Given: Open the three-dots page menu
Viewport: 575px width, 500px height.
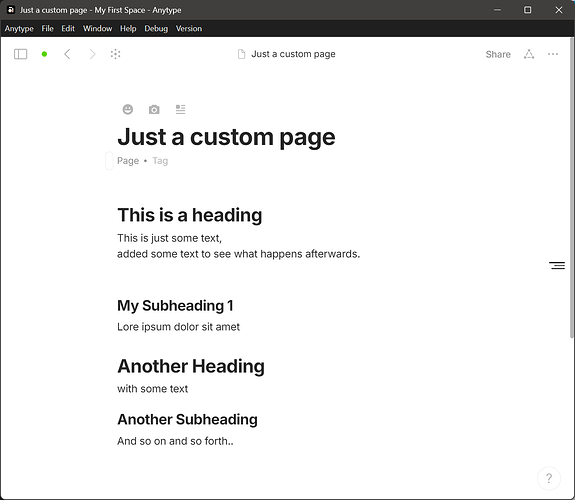Looking at the screenshot, I should [553, 54].
